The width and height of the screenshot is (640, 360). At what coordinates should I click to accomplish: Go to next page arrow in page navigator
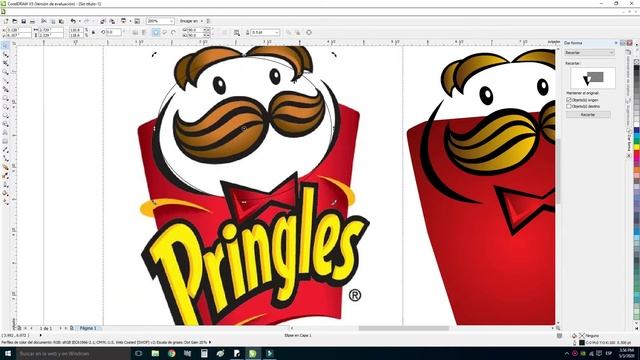point(61,328)
